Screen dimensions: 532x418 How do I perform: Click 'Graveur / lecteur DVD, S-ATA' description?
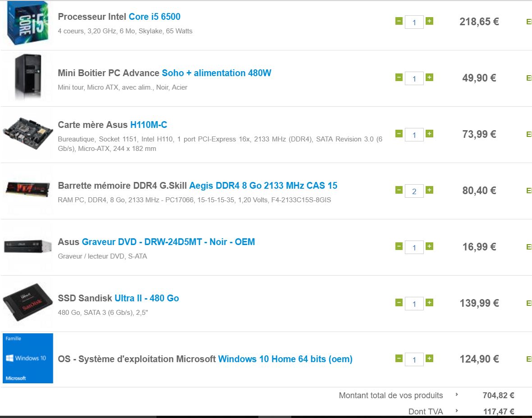[x=102, y=256]
